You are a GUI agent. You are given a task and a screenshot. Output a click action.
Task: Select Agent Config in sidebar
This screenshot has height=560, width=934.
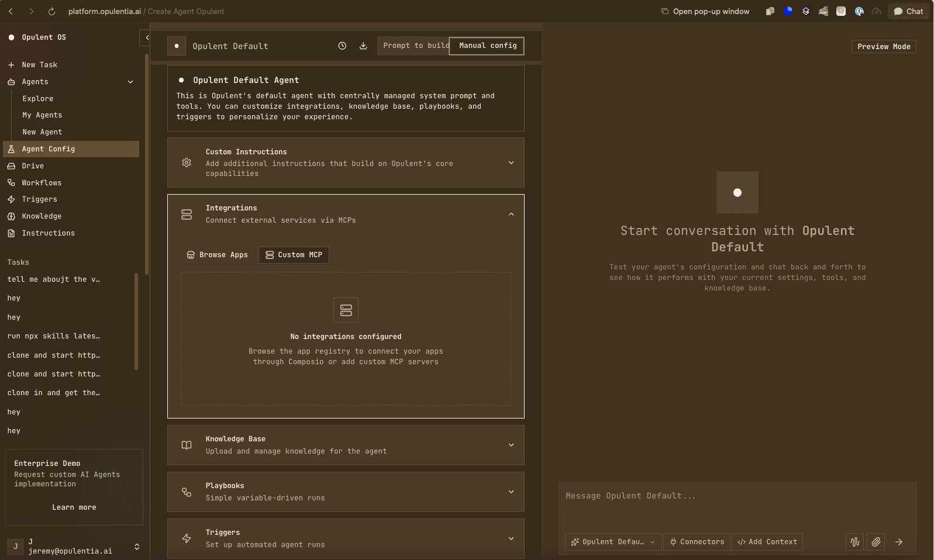pyautogui.click(x=71, y=149)
